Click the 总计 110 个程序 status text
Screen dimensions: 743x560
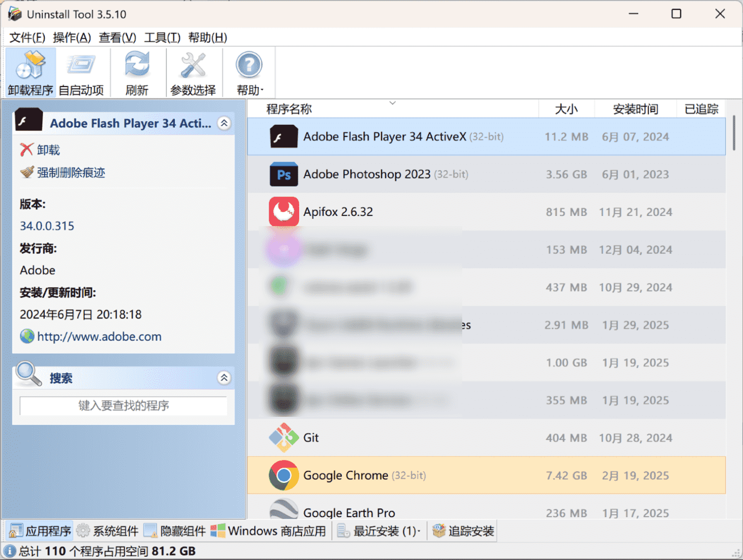point(107,551)
